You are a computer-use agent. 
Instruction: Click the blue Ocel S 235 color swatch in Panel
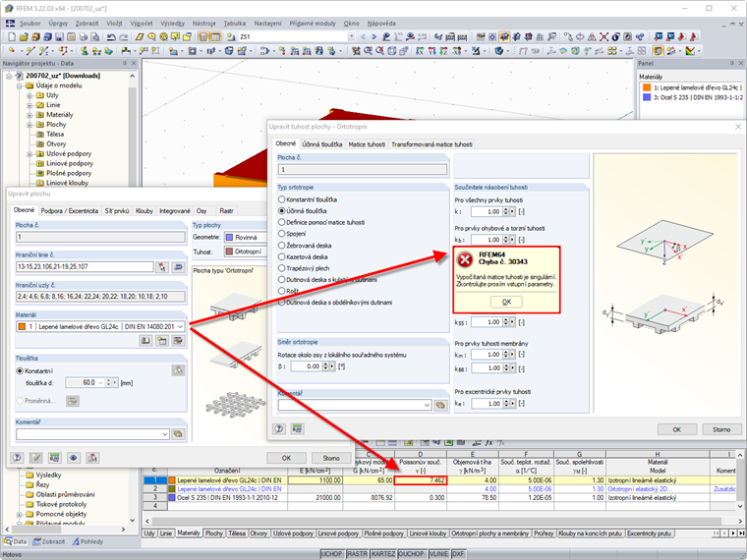point(647,97)
